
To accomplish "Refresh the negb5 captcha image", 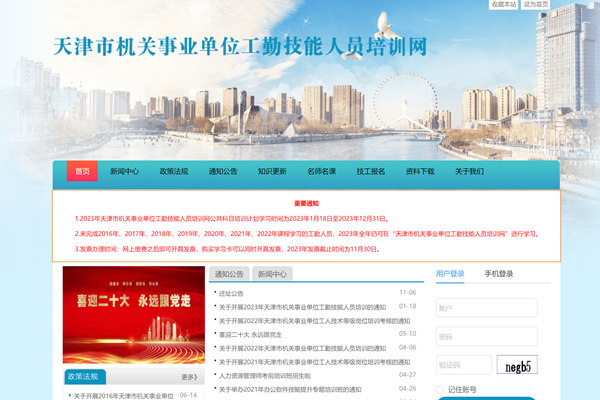I will pyautogui.click(x=517, y=365).
